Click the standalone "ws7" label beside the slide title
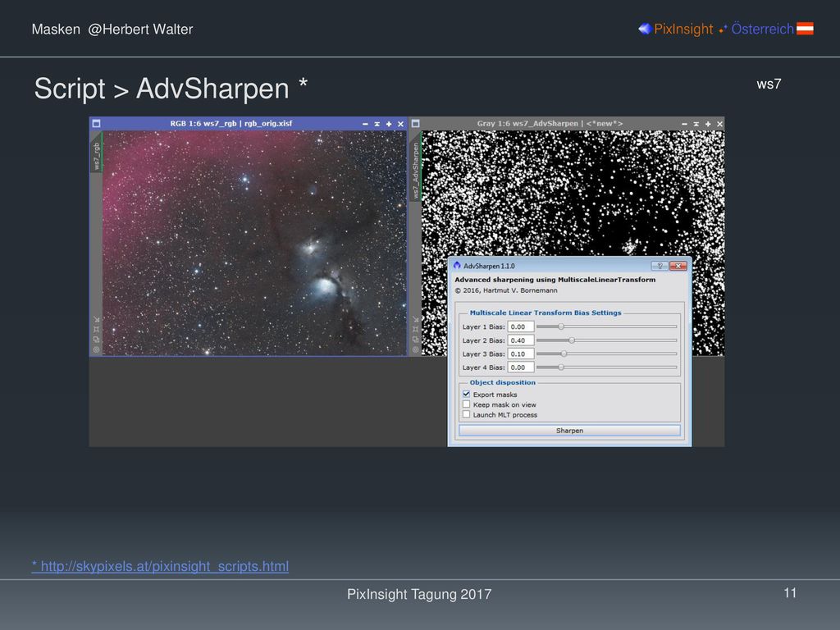Image resolution: width=840 pixels, height=630 pixels. (769, 84)
